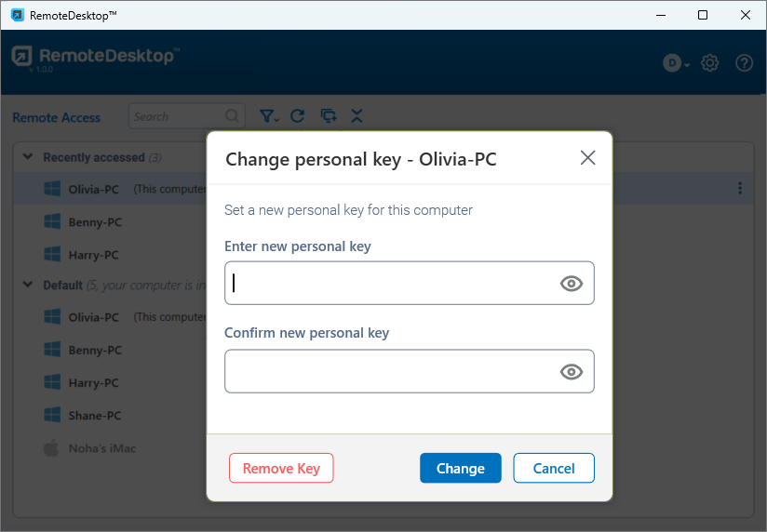The image size is (767, 532).
Task: Select the Remote Access tab
Action: [x=56, y=117]
